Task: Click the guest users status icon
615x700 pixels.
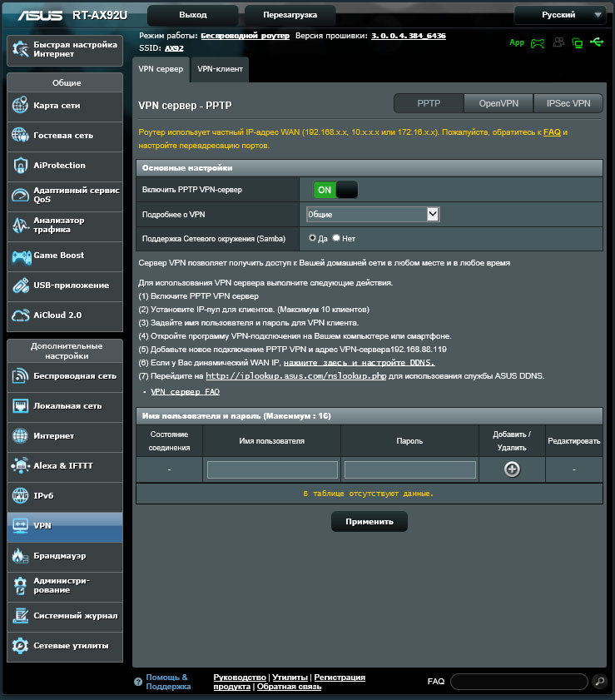Action: pos(558,42)
